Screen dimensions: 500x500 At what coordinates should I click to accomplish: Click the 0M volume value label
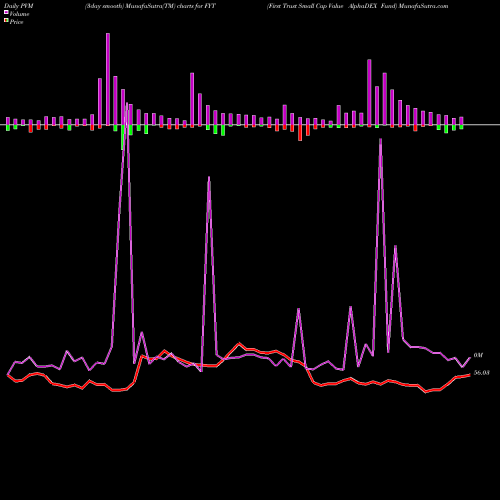pos(478,355)
